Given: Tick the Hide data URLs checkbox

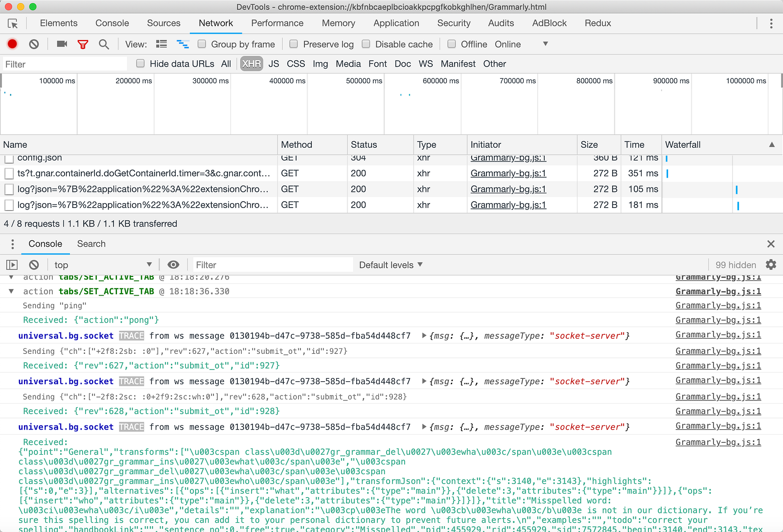Looking at the screenshot, I should tap(140, 64).
